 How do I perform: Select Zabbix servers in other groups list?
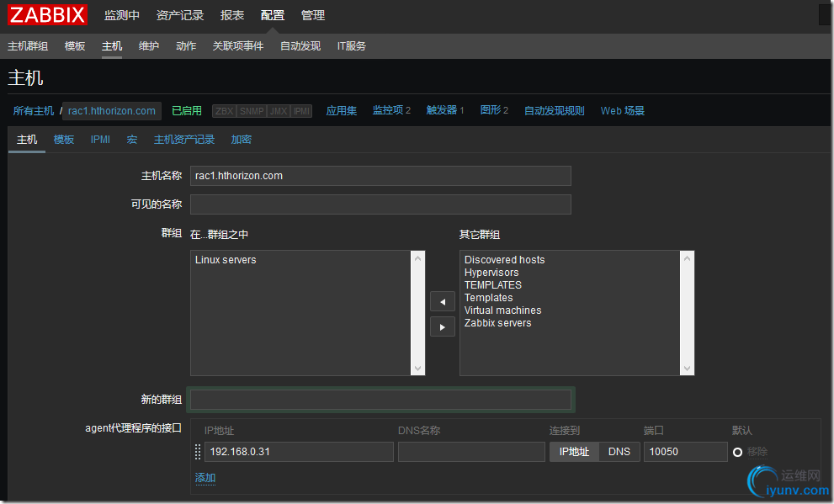click(x=497, y=323)
